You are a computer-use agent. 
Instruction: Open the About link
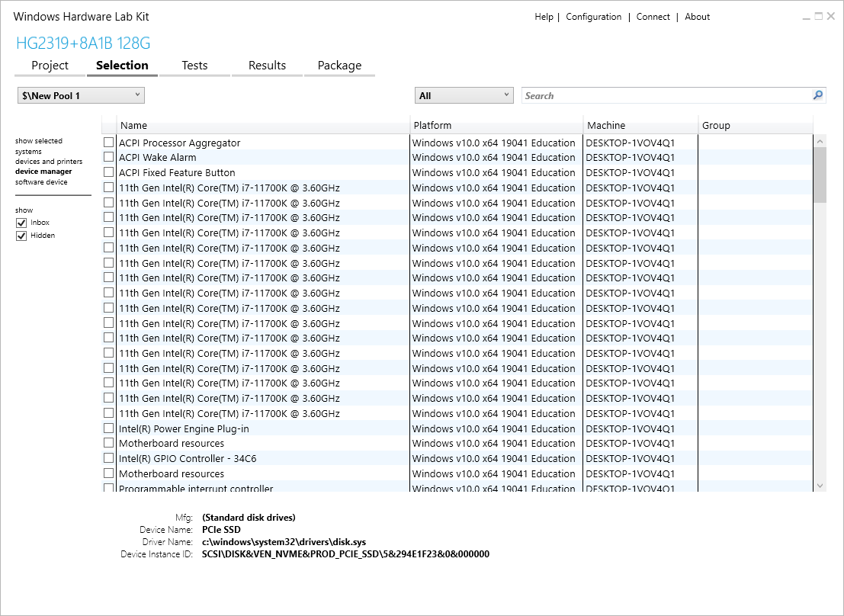697,17
